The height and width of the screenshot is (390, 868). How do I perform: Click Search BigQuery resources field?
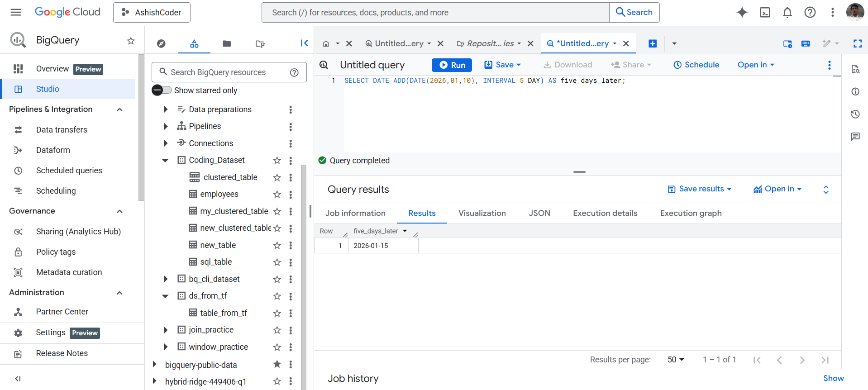click(x=229, y=72)
